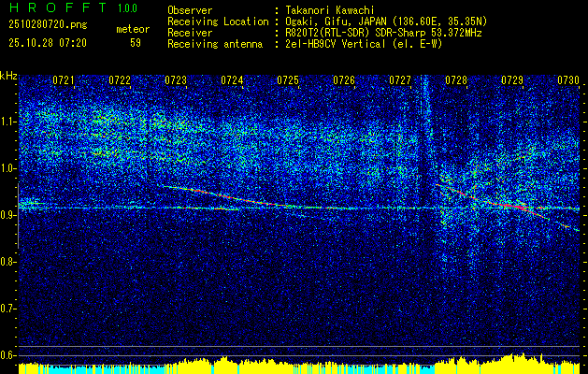Click the meteor count label

click(133, 29)
